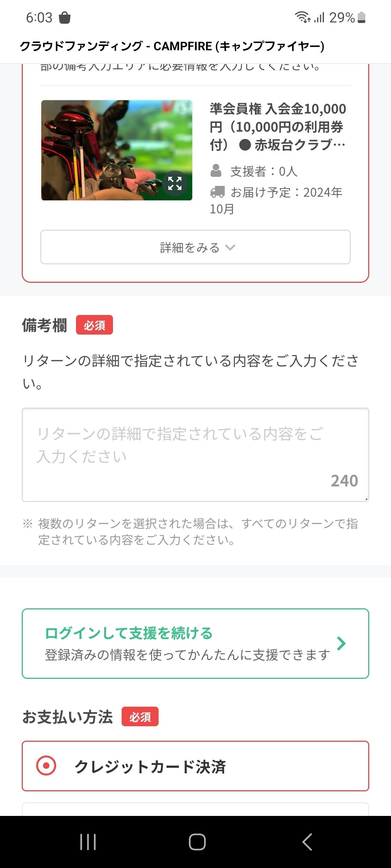
Task: Tap the 準会員権 return title text
Action: point(278,127)
